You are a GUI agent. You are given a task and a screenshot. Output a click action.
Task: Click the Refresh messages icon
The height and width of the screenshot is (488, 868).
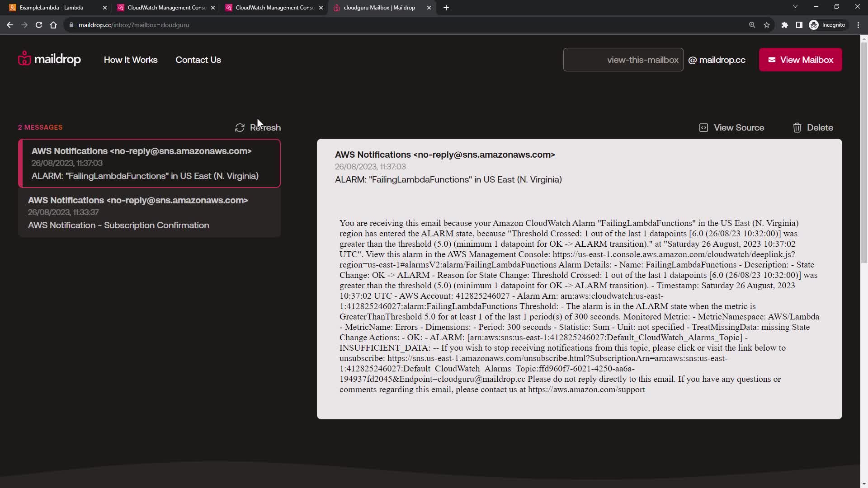(x=240, y=128)
